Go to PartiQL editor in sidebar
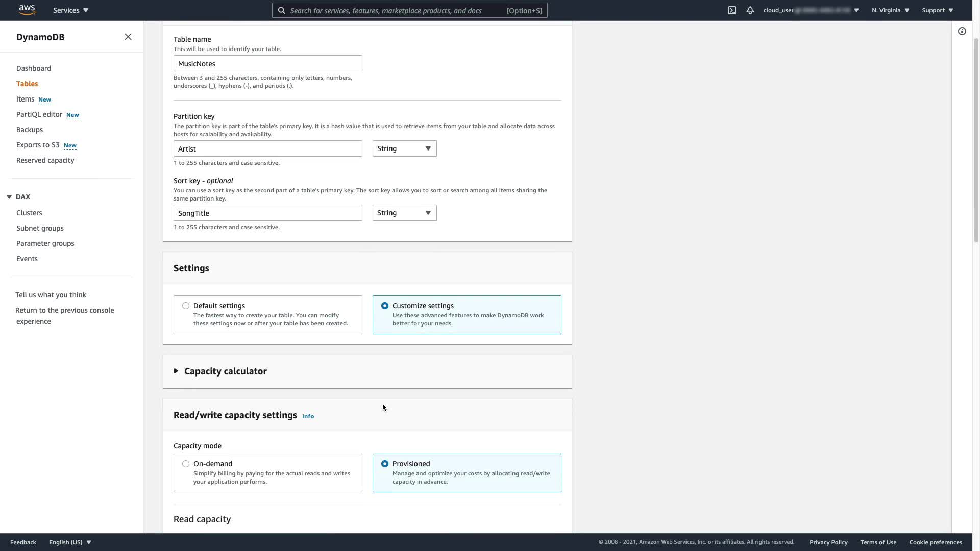This screenshot has width=980, height=551. point(39,114)
